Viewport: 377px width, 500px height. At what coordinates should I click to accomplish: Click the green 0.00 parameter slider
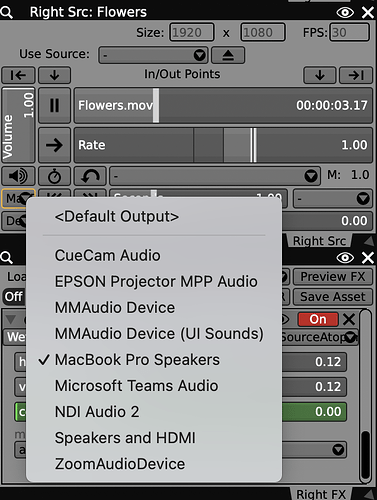pos(314,412)
